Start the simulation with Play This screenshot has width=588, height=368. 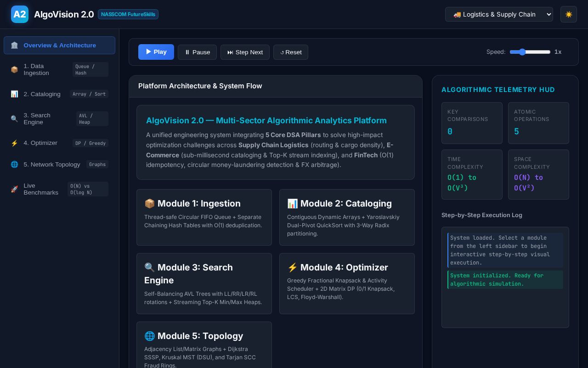coord(156,52)
